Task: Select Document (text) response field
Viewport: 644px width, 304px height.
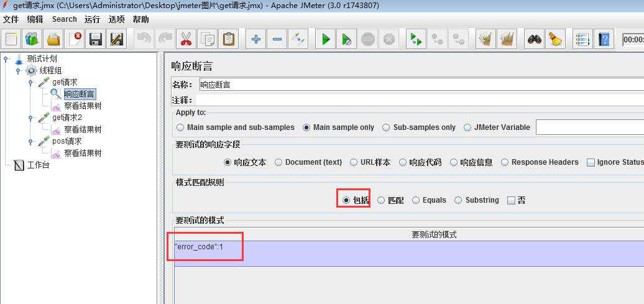Action: point(308,162)
